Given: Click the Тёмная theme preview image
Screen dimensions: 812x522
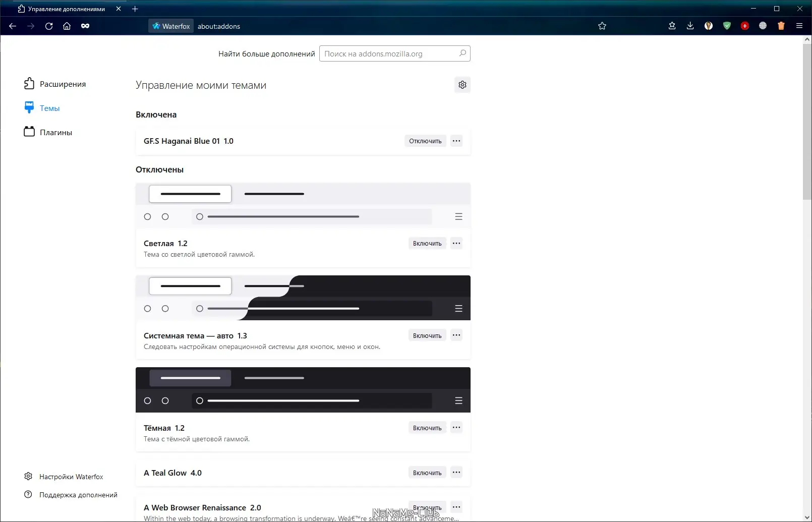Looking at the screenshot, I should (303, 390).
